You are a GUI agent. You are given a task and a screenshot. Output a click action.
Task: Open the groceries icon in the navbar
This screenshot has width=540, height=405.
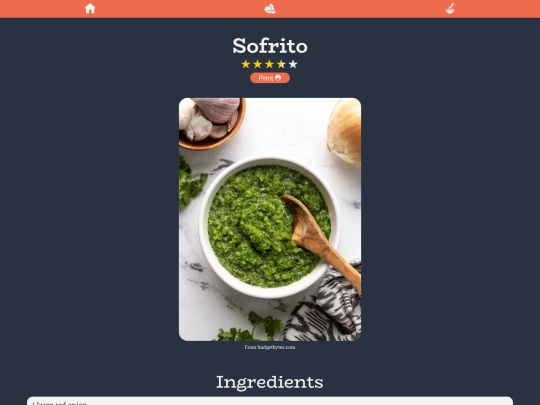[270, 9]
